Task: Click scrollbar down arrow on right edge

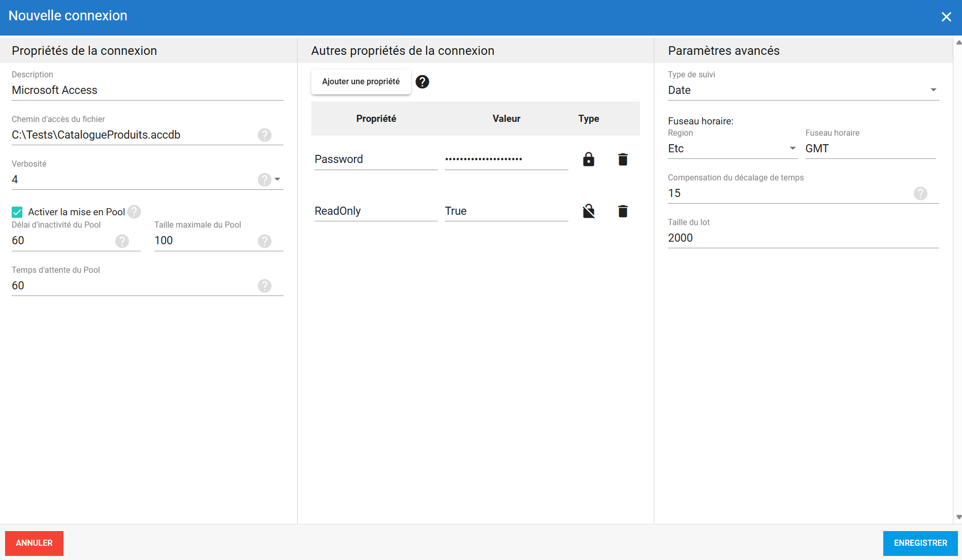Action: (x=958, y=517)
